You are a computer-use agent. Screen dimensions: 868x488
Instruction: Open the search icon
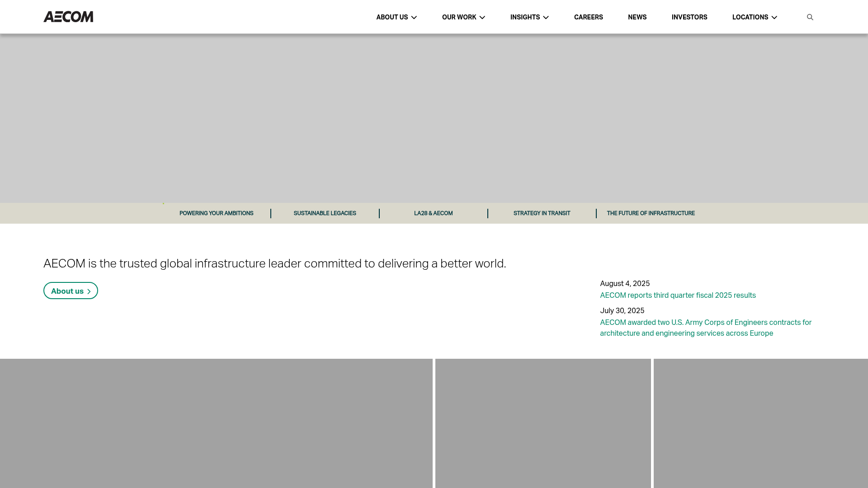click(x=810, y=17)
